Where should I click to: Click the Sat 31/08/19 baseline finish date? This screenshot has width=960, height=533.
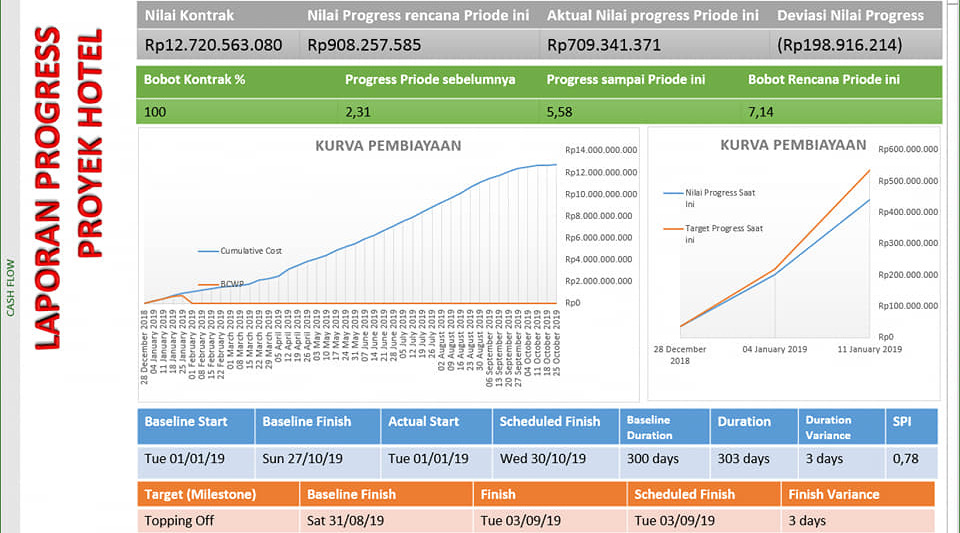pyautogui.click(x=342, y=521)
